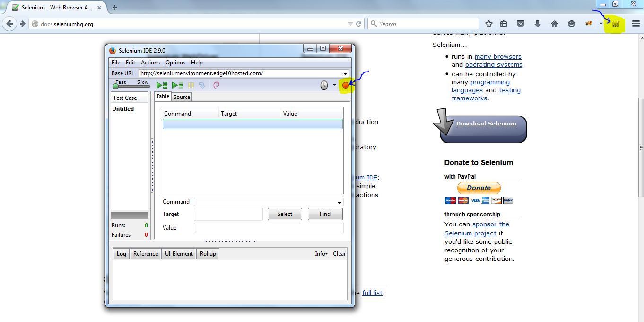Click Play entire test suite icon
Viewport: 644px width, 322px height.
[x=162, y=85]
